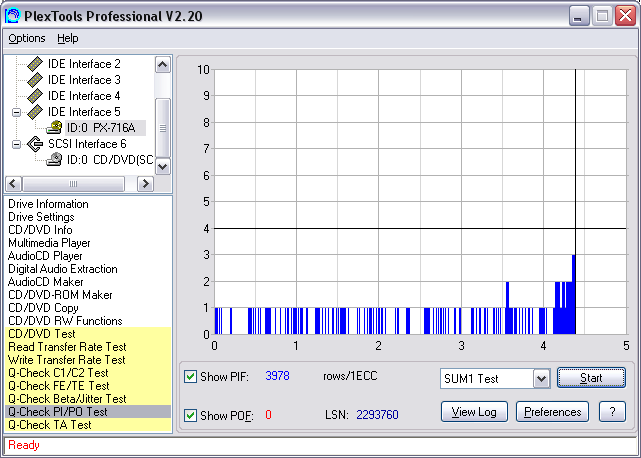This screenshot has height=458, width=641.
Task: Open Drive Settings
Action: [x=41, y=217]
